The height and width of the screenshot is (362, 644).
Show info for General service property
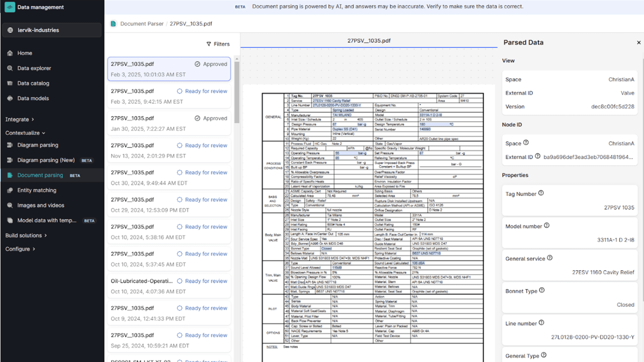(x=550, y=258)
